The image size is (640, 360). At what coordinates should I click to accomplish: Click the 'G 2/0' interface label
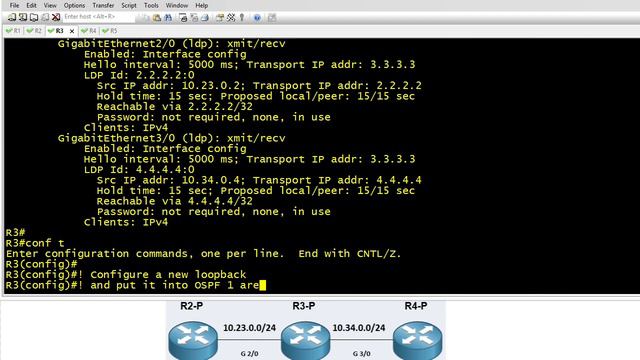(x=249, y=353)
